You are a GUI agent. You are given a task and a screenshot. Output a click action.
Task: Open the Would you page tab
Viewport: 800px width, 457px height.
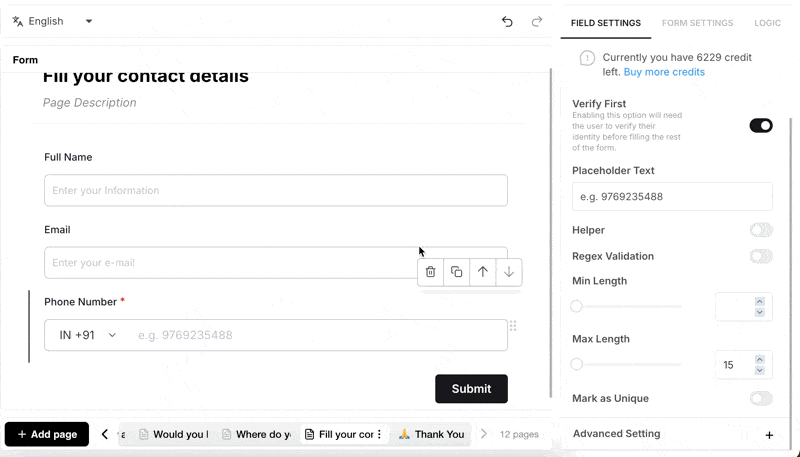tap(174, 435)
